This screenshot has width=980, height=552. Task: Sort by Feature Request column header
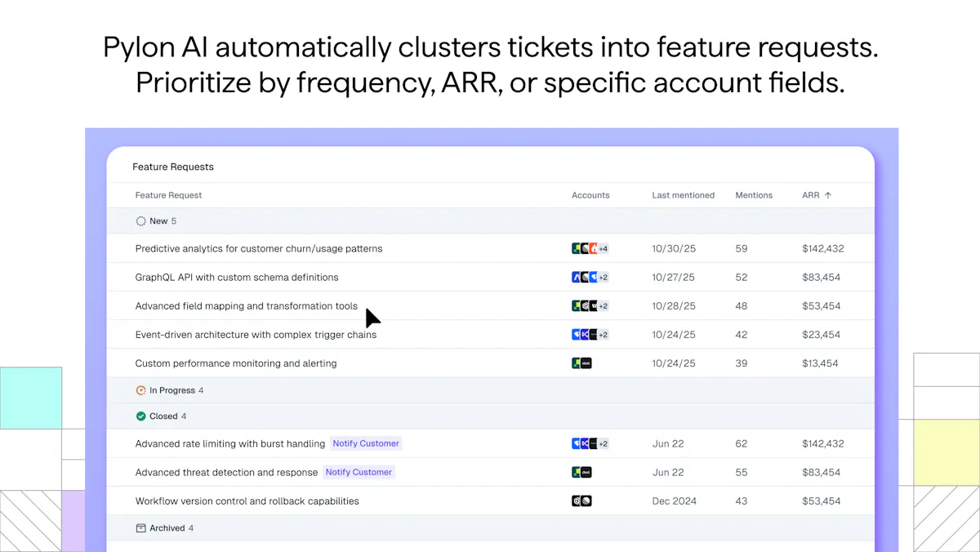[168, 195]
